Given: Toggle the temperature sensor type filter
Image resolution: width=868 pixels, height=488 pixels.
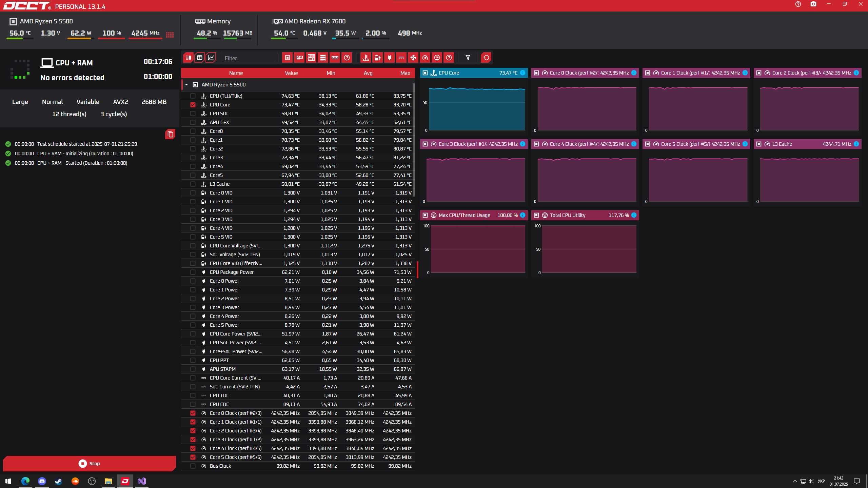Looking at the screenshot, I should 366,58.
